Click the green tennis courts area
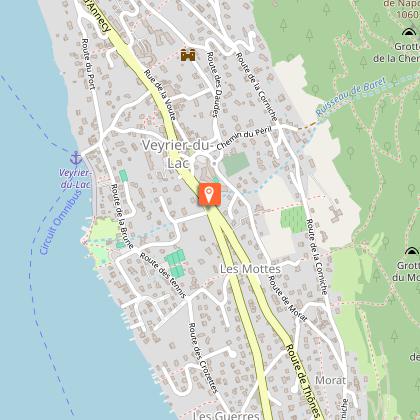 click(x=175, y=263)
